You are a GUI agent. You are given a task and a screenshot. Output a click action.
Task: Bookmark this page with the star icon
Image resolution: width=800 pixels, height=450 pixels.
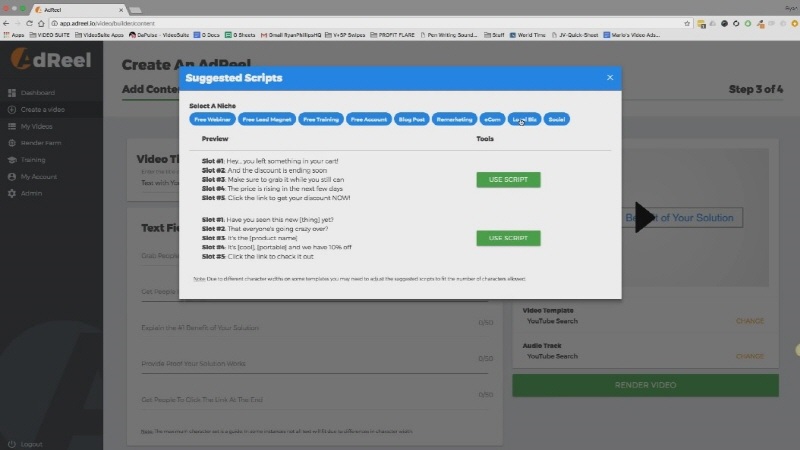(x=687, y=23)
